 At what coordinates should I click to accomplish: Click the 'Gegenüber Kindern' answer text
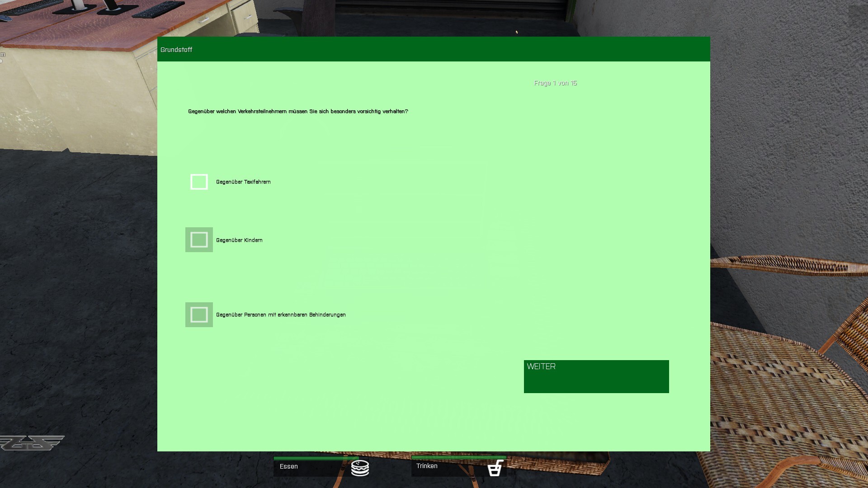[239, 240]
